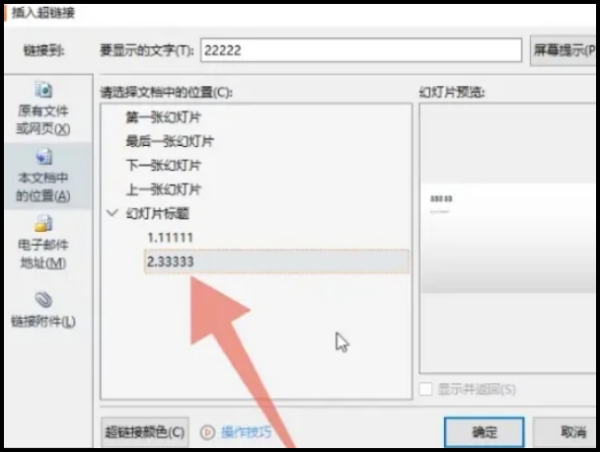Collapse the 幻灯片标题 tree chevron
This screenshot has width=600, height=452.
tap(112, 213)
